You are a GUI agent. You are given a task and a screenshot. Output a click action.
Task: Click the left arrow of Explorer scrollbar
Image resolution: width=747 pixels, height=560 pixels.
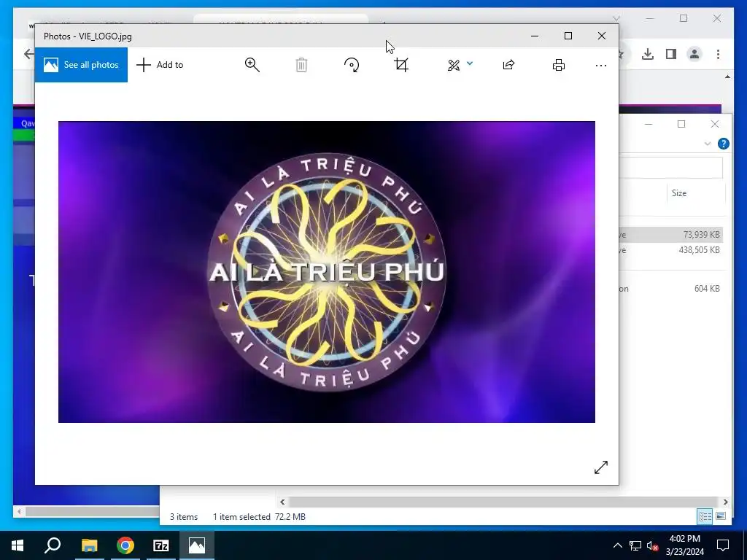click(282, 502)
